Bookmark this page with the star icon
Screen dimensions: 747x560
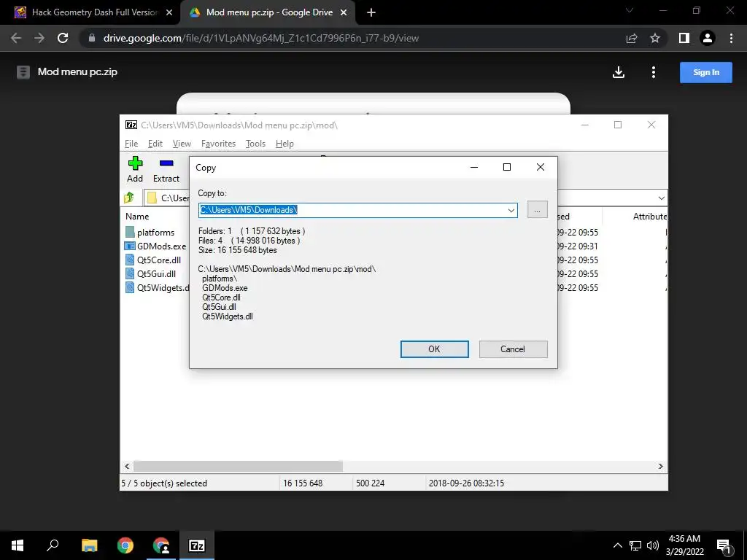click(655, 38)
